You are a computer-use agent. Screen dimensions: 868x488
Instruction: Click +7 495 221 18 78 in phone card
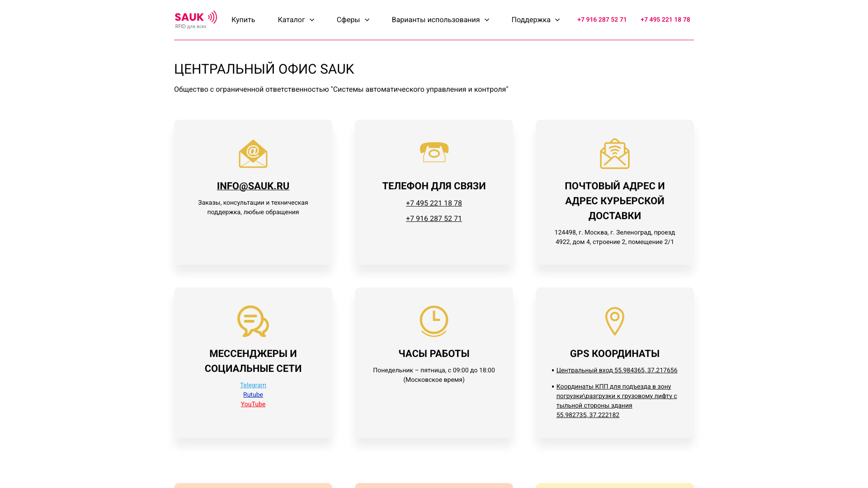click(434, 203)
